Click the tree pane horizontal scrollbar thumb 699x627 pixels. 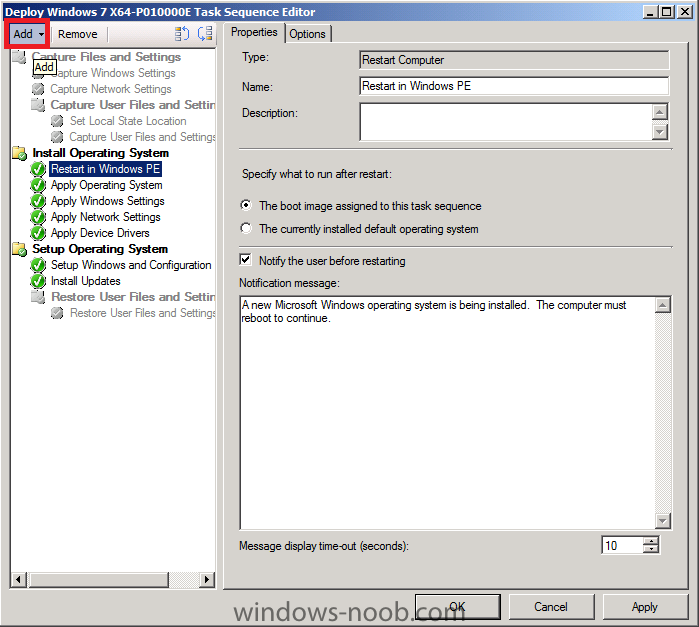click(99, 580)
